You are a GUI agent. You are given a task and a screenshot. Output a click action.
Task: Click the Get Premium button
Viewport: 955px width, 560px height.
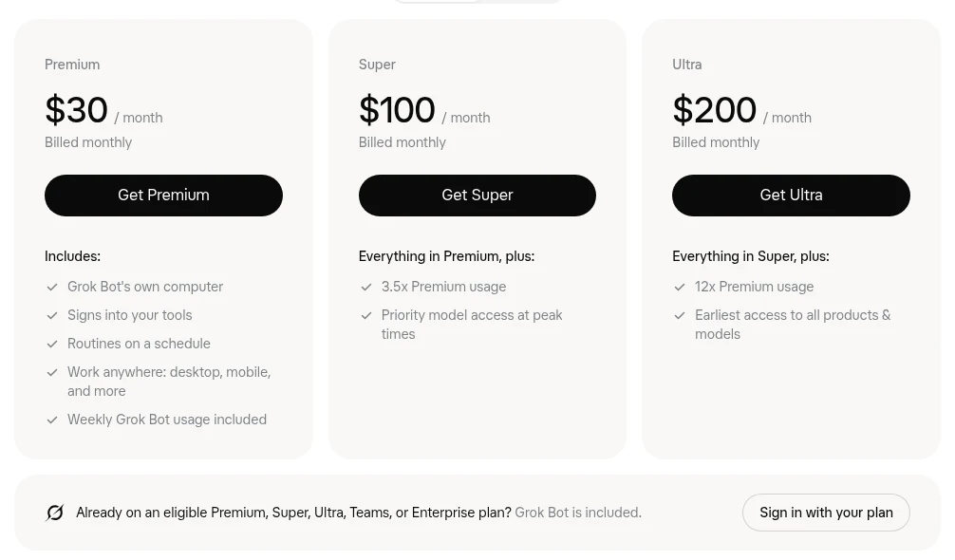(x=163, y=196)
